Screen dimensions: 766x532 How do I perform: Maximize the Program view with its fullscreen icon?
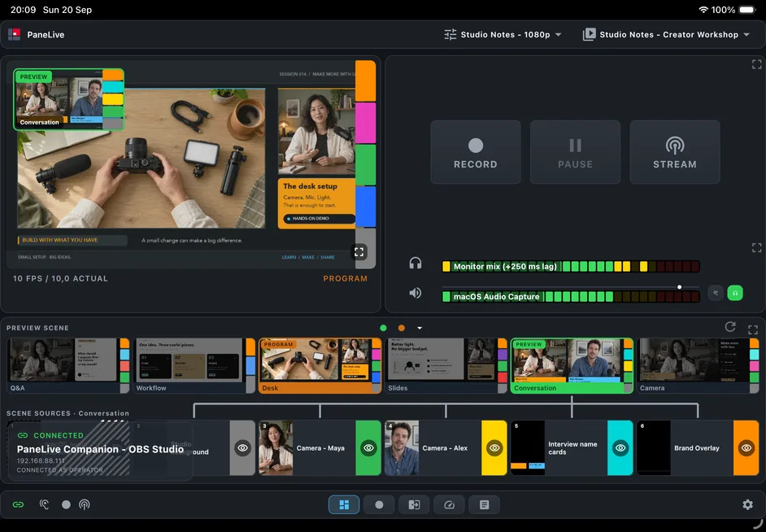[x=359, y=252]
